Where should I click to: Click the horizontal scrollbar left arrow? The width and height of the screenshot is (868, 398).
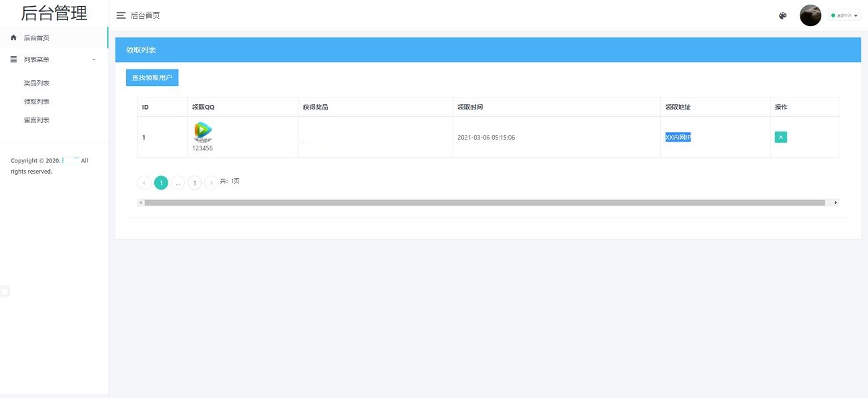click(140, 202)
